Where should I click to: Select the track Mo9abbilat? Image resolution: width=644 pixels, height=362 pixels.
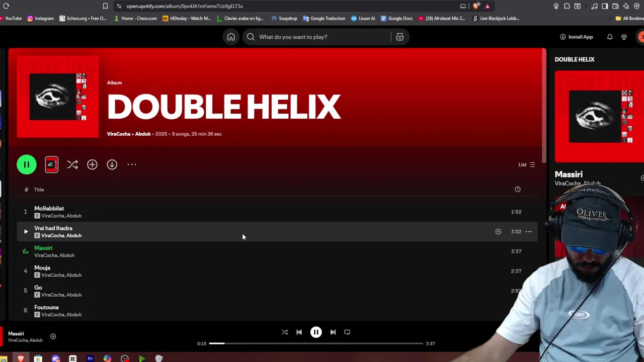(x=277, y=212)
